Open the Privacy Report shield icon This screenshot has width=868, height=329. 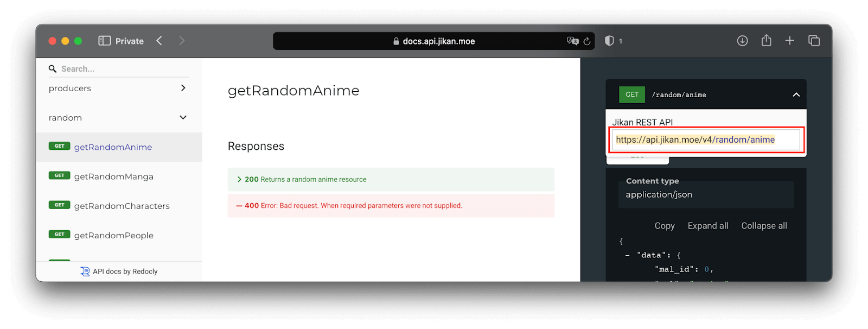coord(609,40)
